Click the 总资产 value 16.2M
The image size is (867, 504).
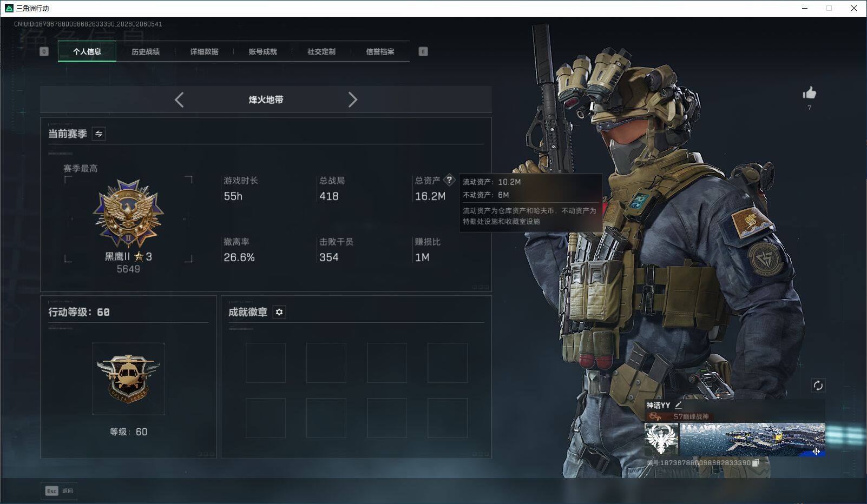coord(430,196)
